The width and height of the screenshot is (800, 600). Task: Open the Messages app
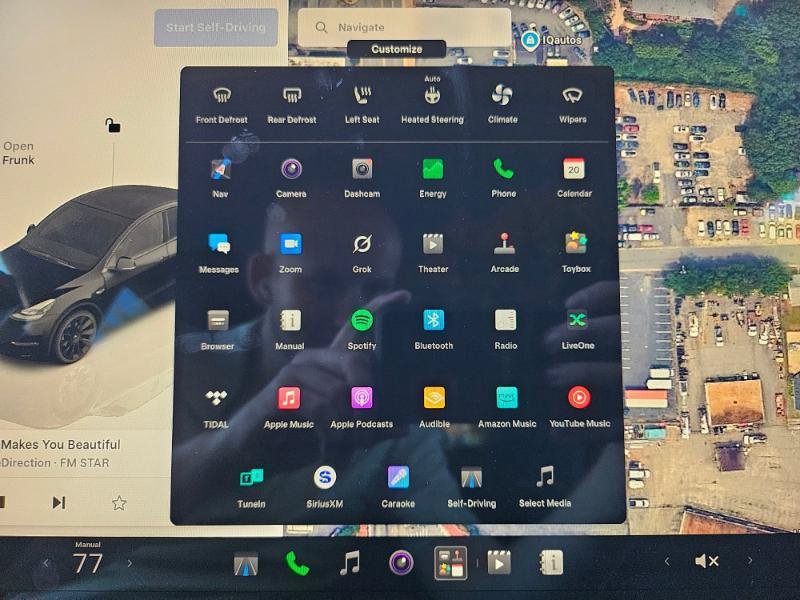pyautogui.click(x=219, y=244)
